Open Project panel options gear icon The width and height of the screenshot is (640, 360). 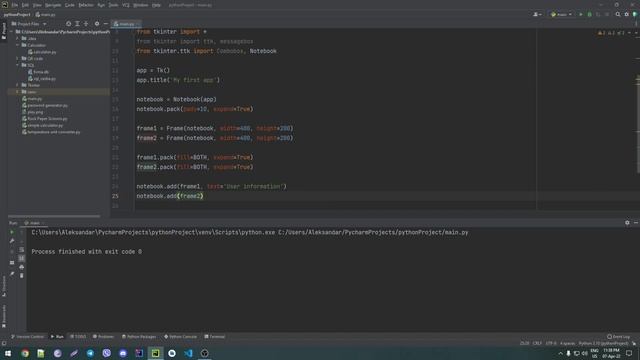(97, 24)
